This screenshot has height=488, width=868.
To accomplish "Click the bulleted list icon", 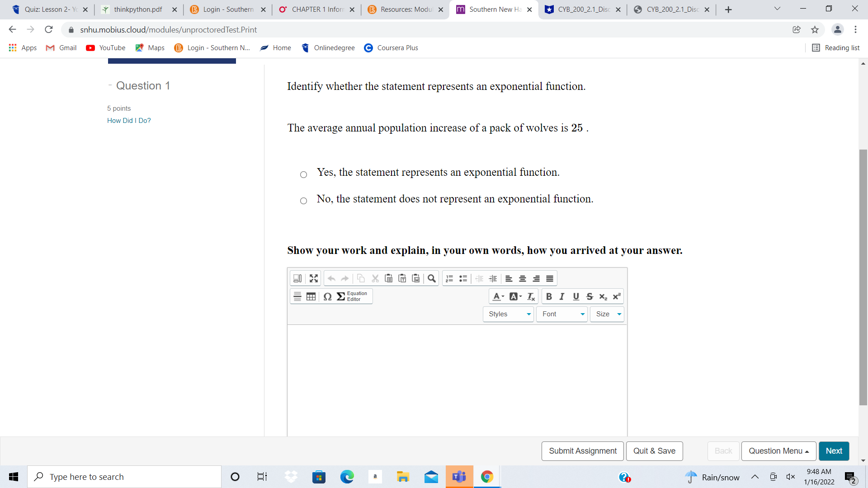I will tap(463, 278).
